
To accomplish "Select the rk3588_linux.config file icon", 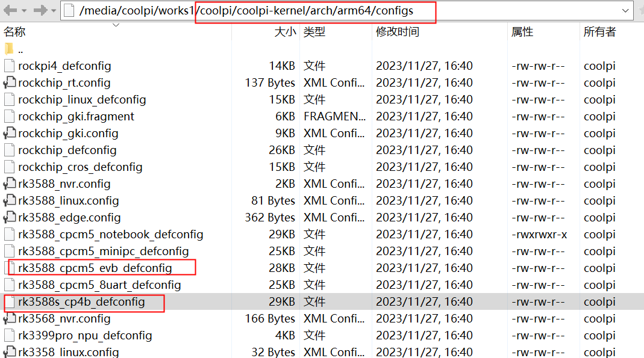I will coord(10,200).
